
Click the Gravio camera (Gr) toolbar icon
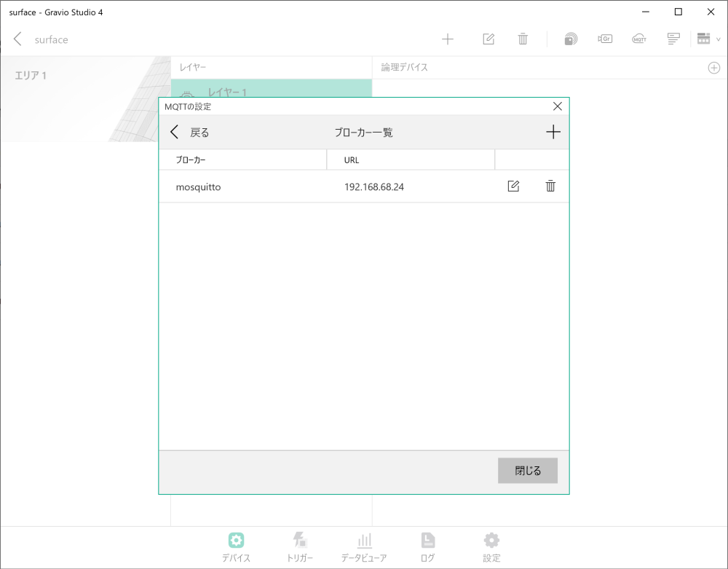605,38
